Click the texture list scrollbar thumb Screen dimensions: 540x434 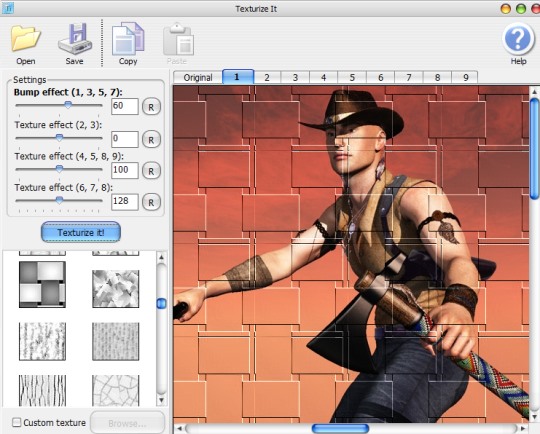[x=161, y=303]
